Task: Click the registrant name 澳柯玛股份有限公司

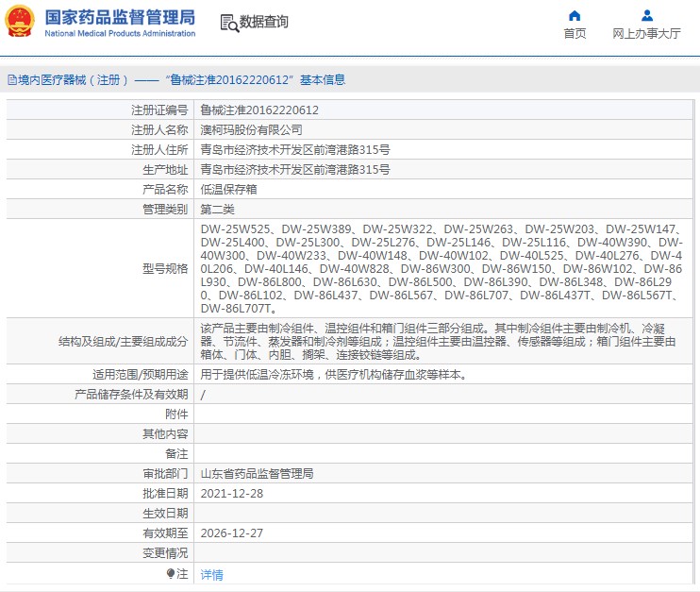Action: 251,130
